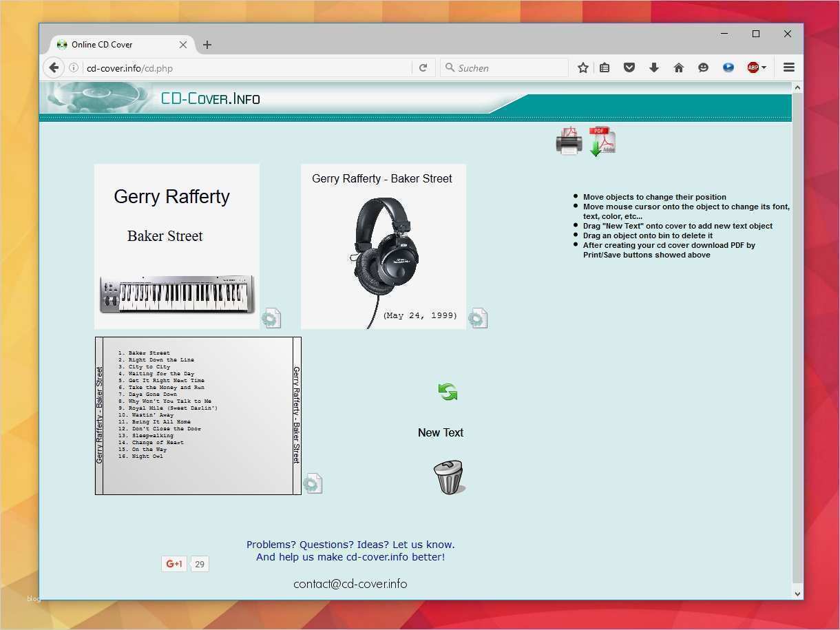
Task: Go back with the browser back arrow
Action: coord(54,67)
